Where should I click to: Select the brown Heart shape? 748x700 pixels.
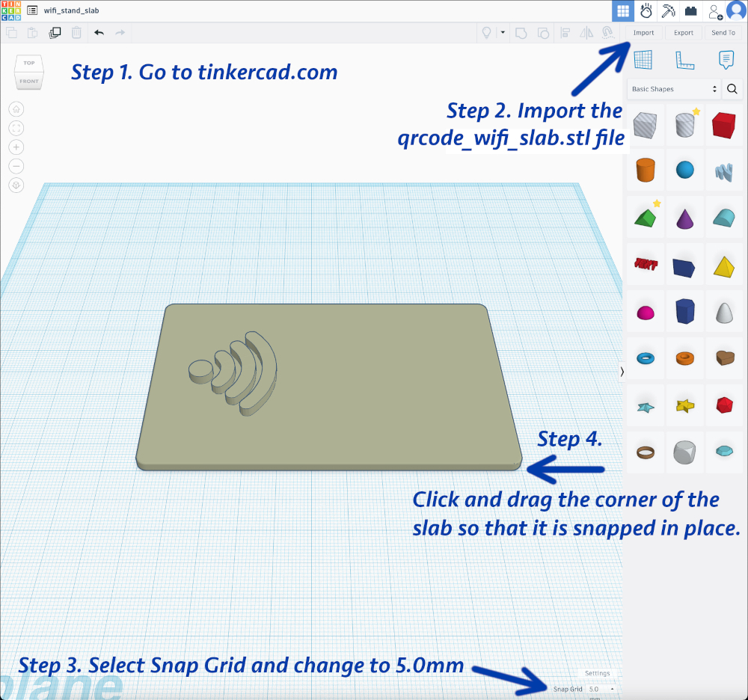725,357
